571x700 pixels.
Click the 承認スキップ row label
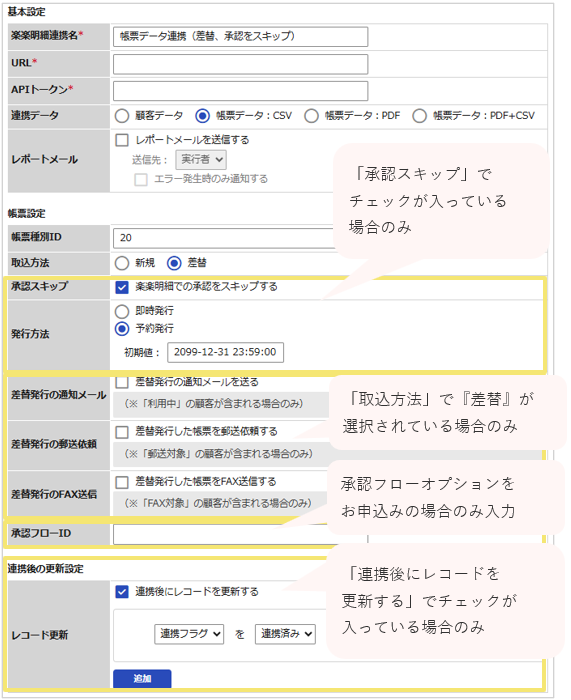40,286
